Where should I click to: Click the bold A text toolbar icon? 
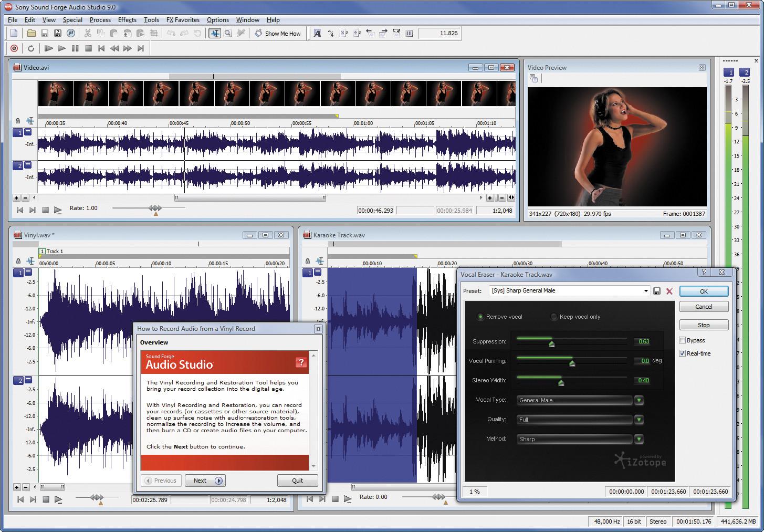(317, 33)
